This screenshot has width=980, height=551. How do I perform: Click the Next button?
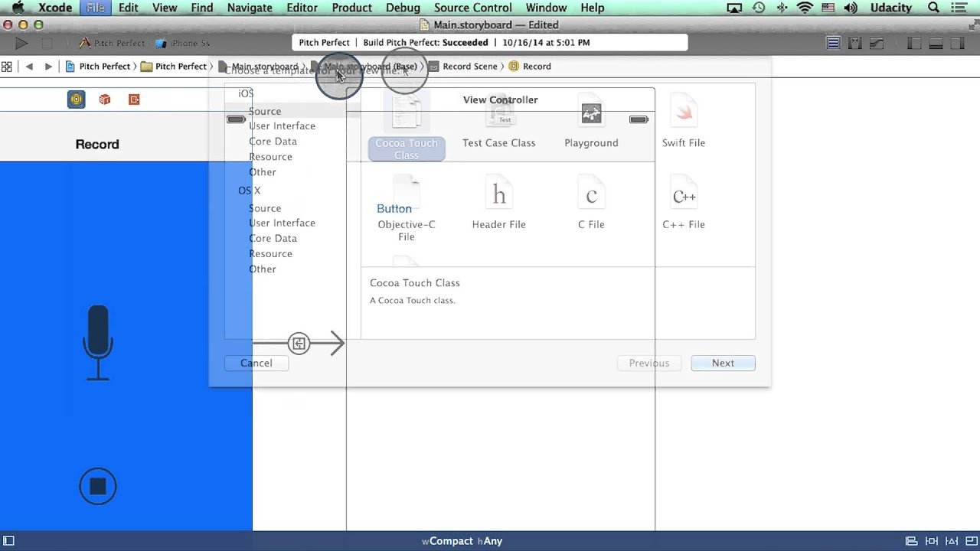point(723,364)
